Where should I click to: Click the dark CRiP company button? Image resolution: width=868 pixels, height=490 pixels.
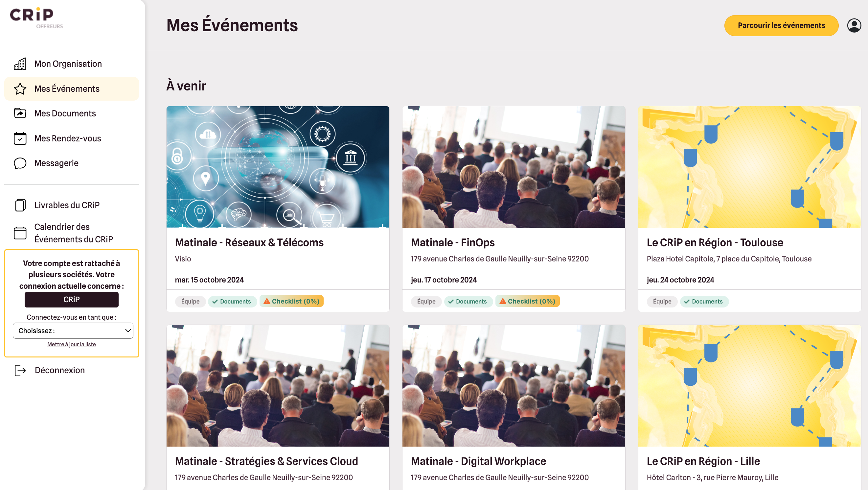[71, 300]
